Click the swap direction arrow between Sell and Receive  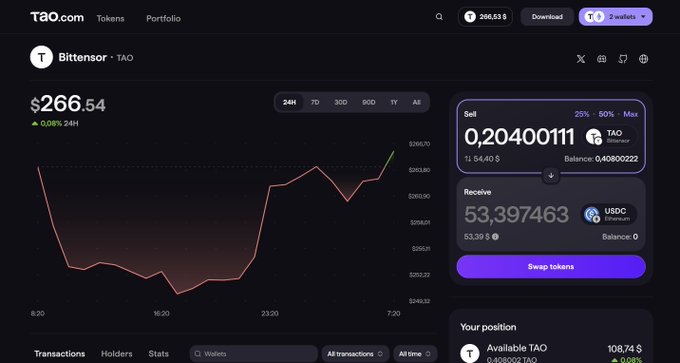tap(551, 175)
